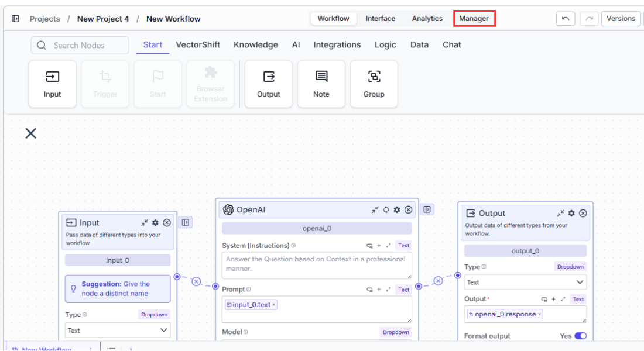Collapse the OpenAI node using its shrink icon
Viewport: 644px width, 351px height.
click(375, 209)
